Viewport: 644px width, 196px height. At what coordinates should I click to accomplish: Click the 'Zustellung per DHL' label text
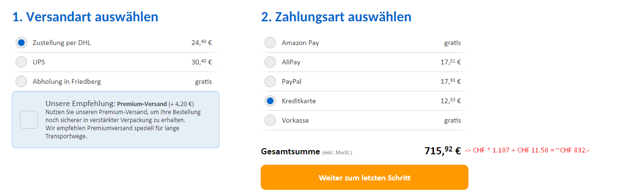point(62,43)
